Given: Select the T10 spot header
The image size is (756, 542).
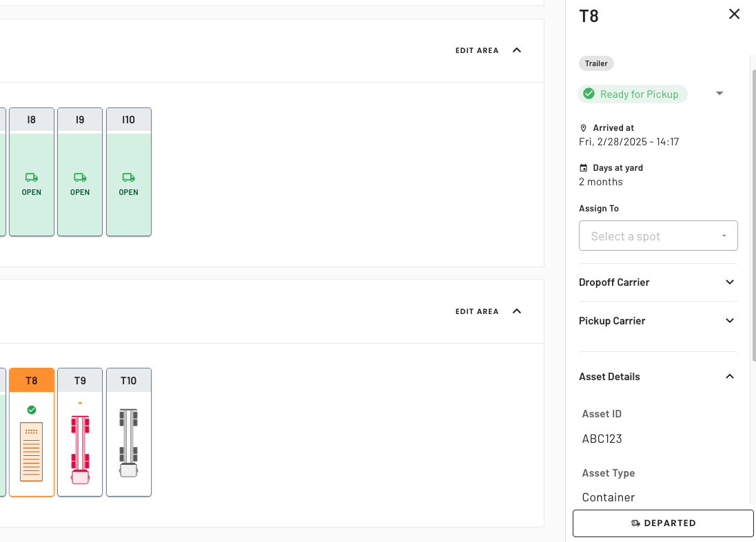Looking at the screenshot, I should coord(129,381).
